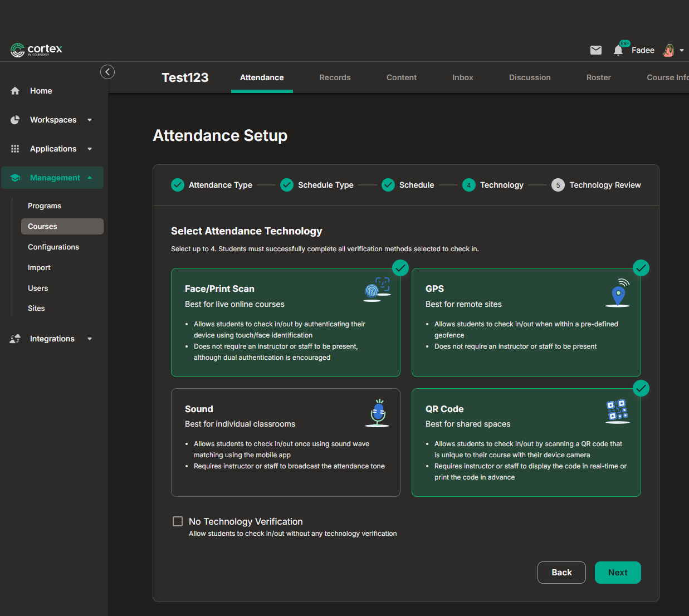Select the GPS card title
Screen dimensions: 689x616
434,289
